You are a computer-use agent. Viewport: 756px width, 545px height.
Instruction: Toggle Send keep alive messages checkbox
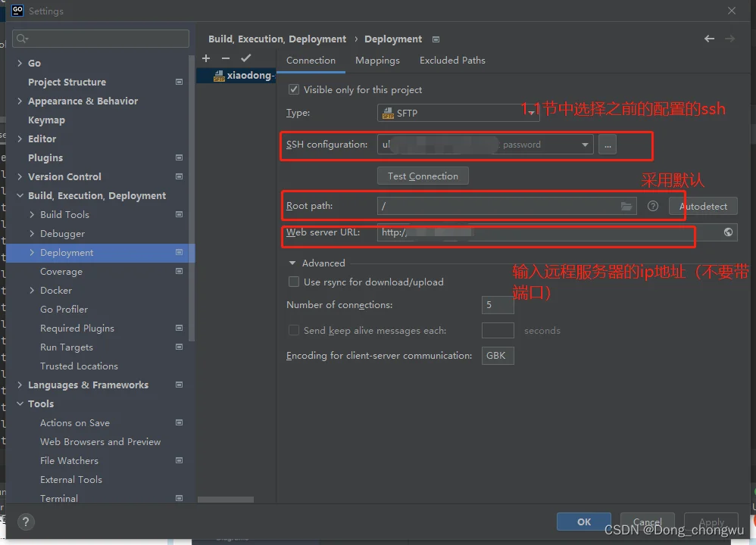[294, 330]
